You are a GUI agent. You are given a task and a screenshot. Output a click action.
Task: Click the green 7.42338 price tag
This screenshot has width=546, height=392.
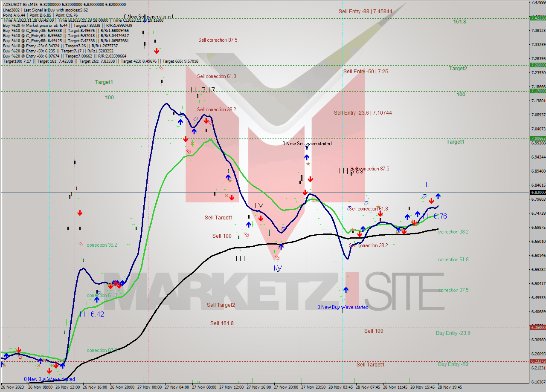coord(537,18)
